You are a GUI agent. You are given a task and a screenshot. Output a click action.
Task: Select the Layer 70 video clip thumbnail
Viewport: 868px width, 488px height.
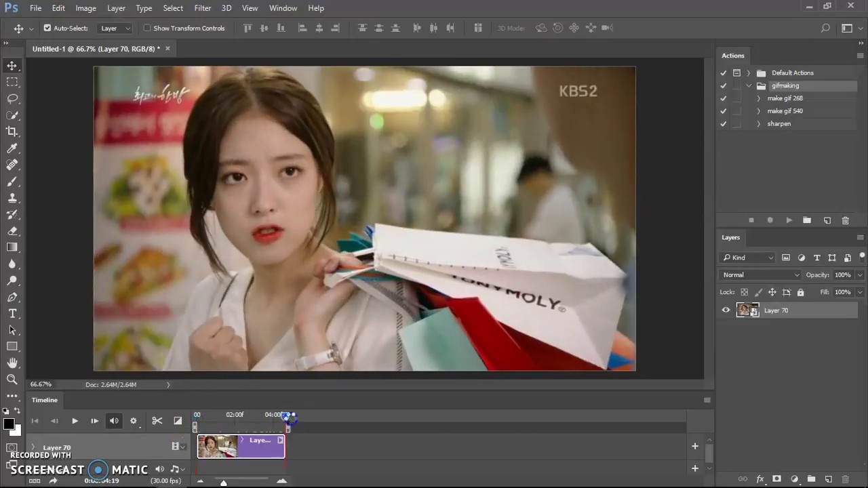point(217,446)
